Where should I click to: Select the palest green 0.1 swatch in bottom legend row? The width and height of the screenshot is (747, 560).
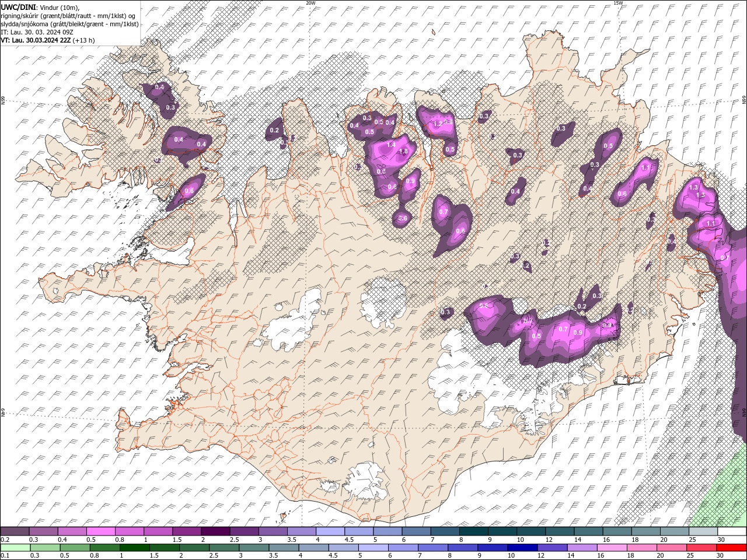(x=15, y=548)
